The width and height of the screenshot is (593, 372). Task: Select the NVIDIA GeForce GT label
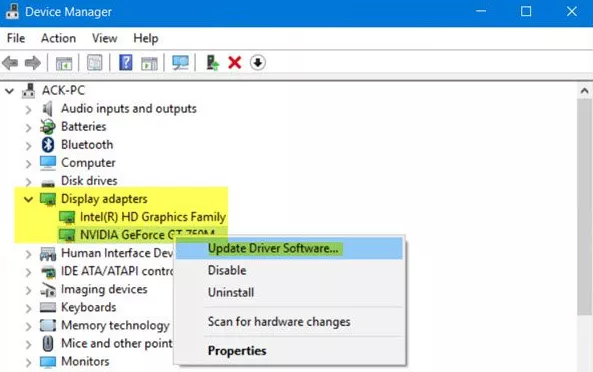(147, 235)
